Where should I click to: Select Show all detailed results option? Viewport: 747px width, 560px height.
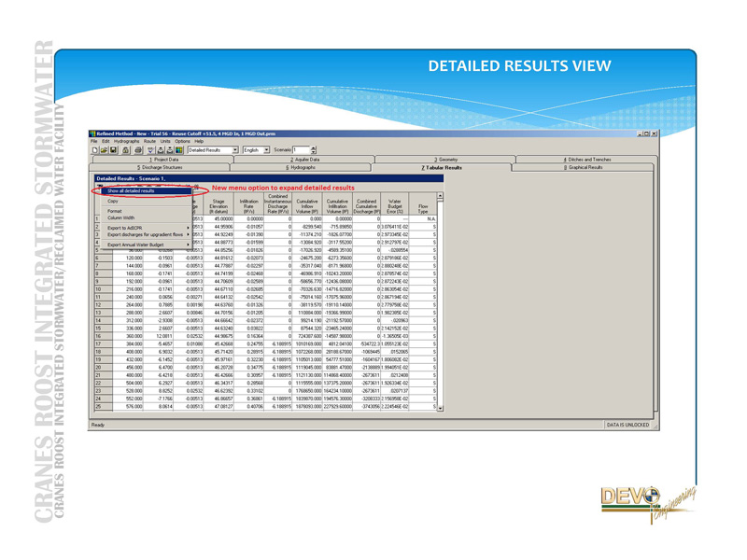[x=132, y=190]
